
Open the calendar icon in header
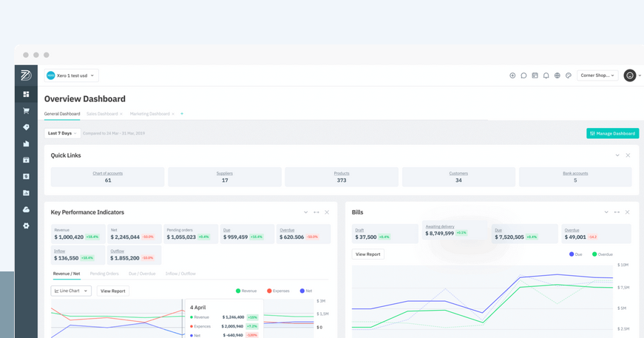pos(535,75)
